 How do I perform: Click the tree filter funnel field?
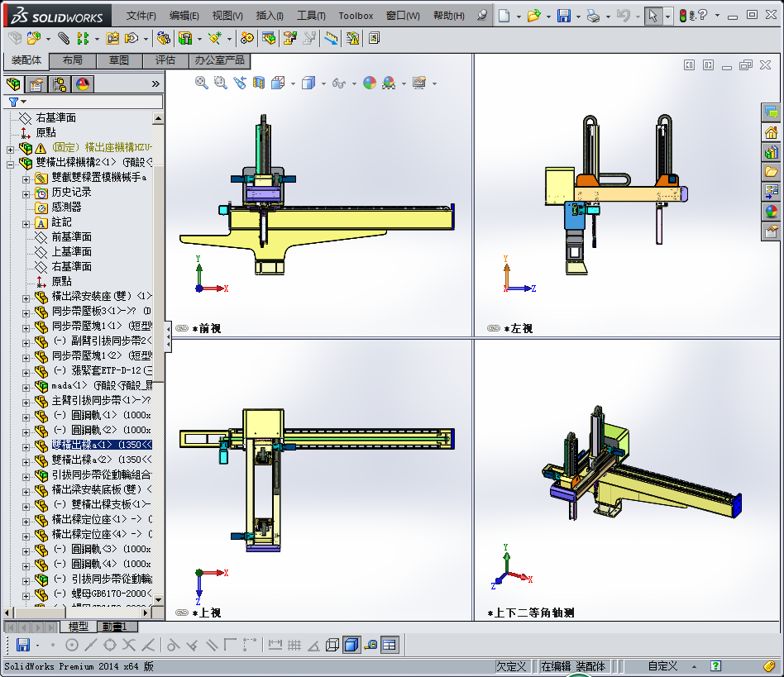[x=84, y=102]
